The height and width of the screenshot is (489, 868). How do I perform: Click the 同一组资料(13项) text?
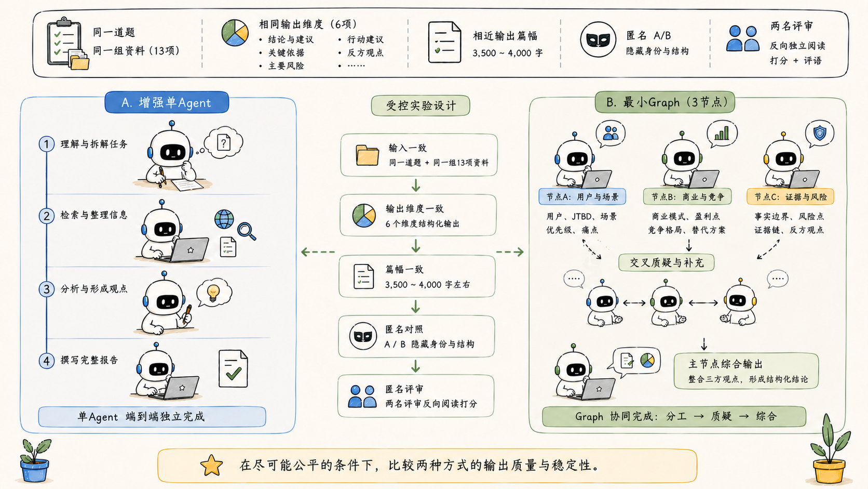136,51
